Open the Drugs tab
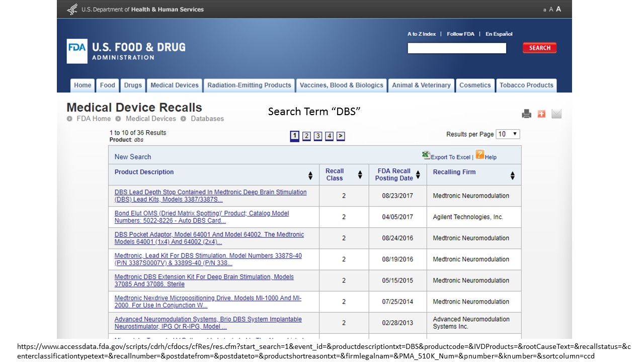 (133, 85)
